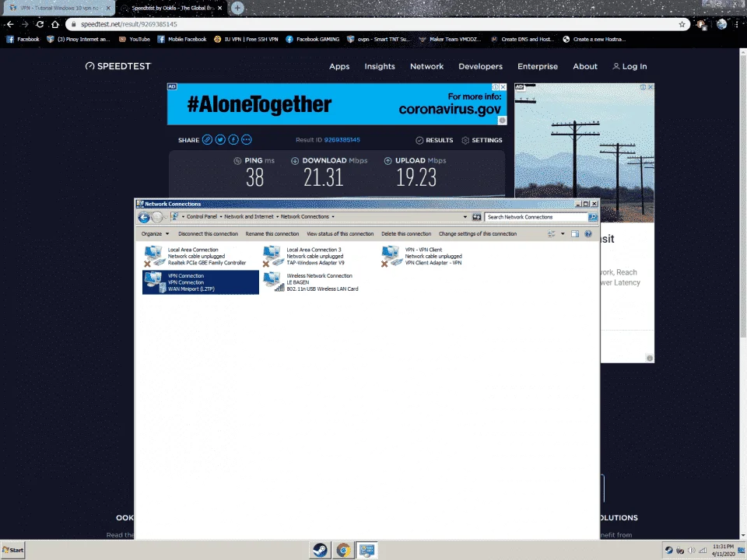Share the result on Twitter
The width and height of the screenshot is (747, 560).
pos(220,139)
